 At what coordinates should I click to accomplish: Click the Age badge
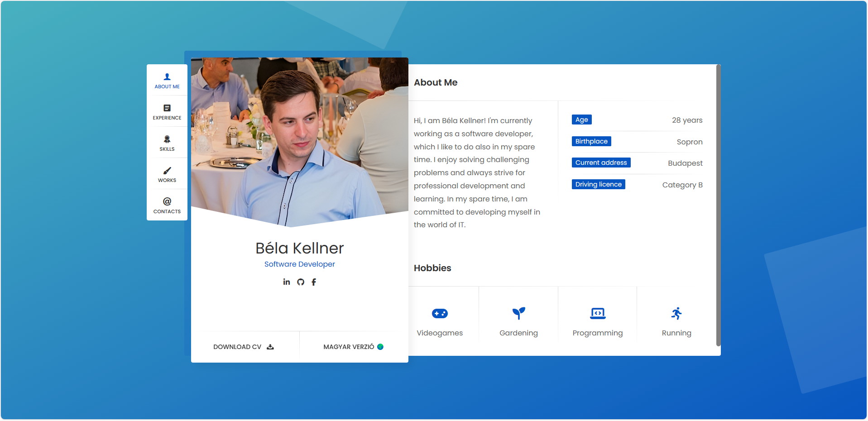[x=582, y=120]
